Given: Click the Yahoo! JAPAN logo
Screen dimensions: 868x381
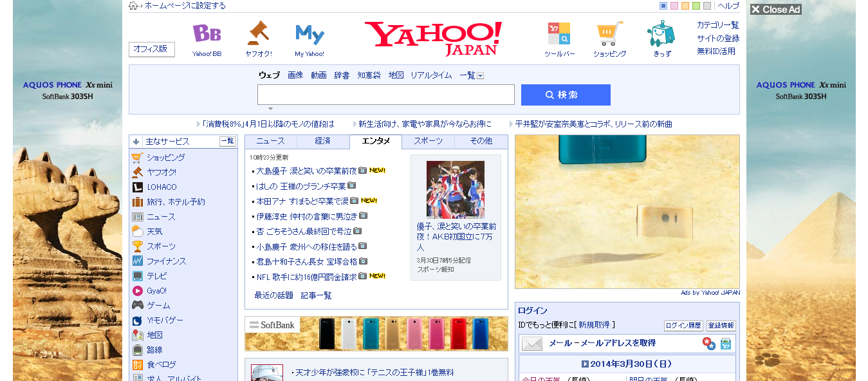Looking at the screenshot, I should tap(433, 38).
